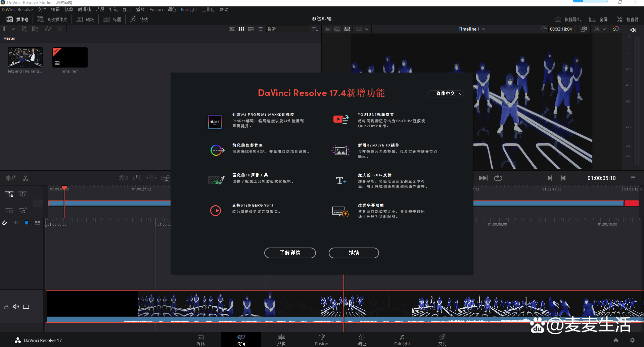
Task: Open the 媒体池 media pool panel
Action: click(x=17, y=19)
